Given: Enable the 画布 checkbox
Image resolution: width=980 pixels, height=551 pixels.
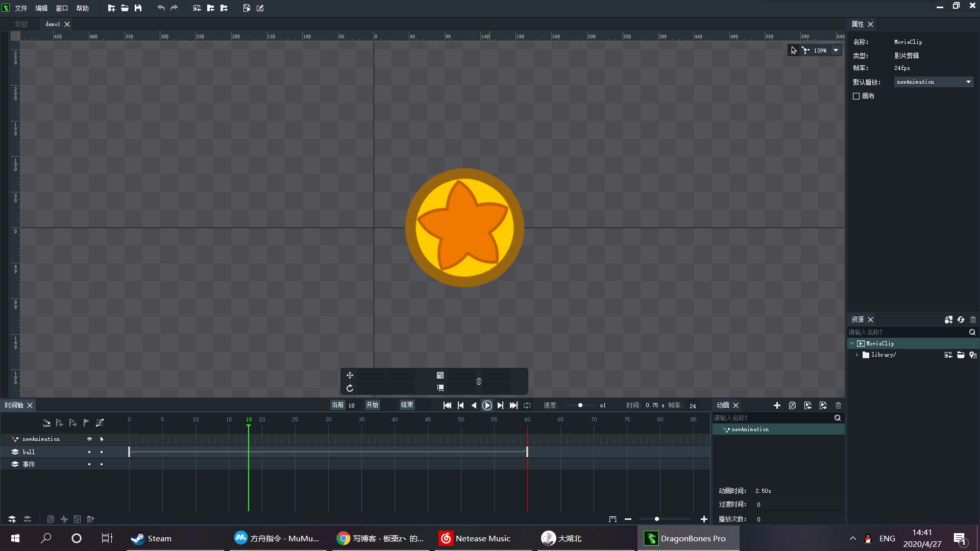Looking at the screenshot, I should click(856, 96).
